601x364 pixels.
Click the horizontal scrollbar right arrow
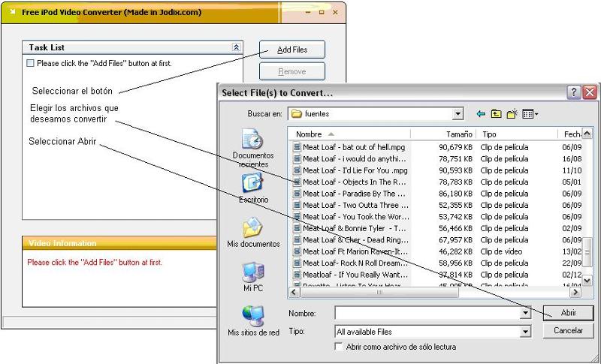click(575, 293)
